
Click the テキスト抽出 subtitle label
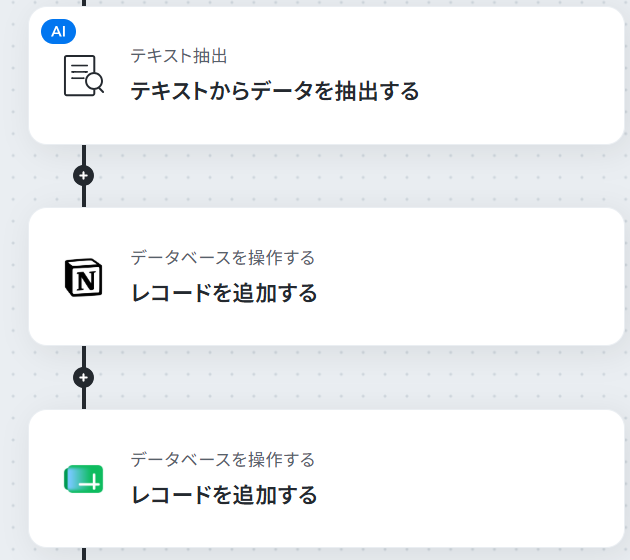coord(179,56)
